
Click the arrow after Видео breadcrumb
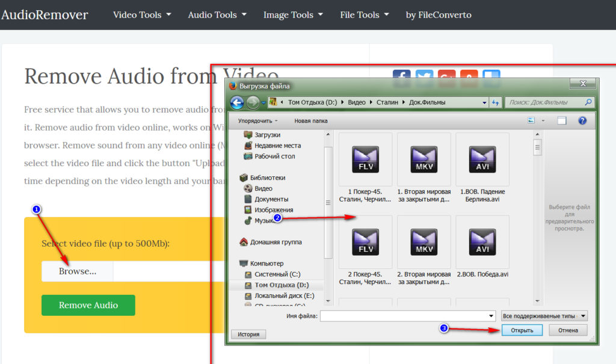click(x=371, y=102)
